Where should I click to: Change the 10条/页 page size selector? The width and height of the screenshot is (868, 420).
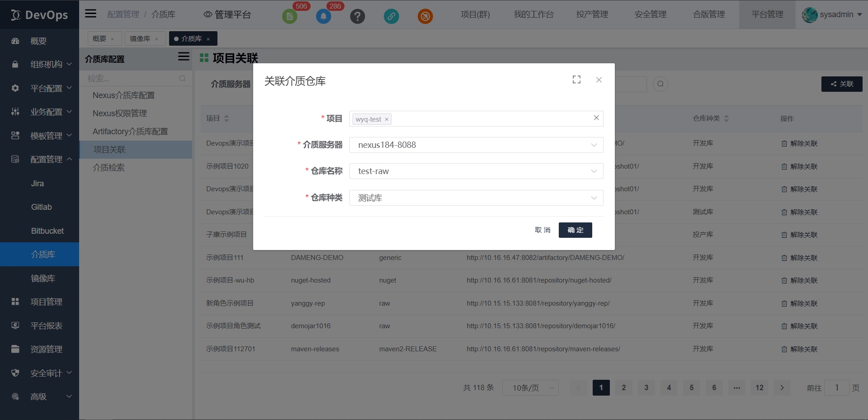tap(530, 388)
